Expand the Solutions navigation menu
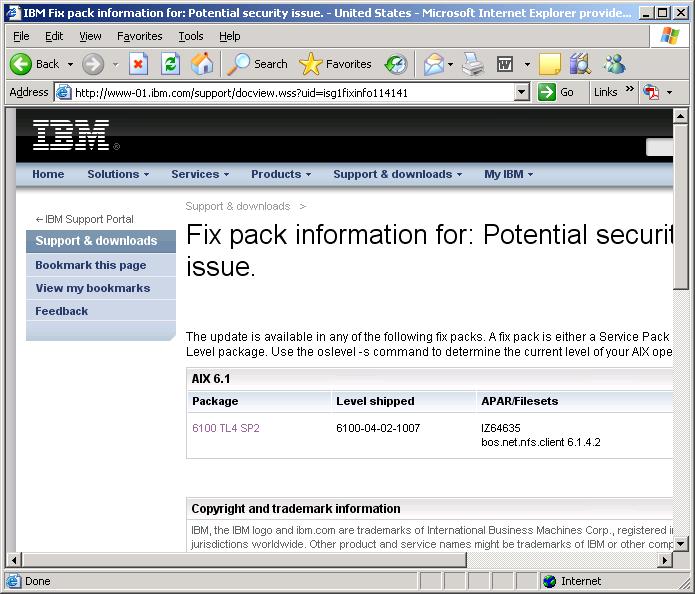This screenshot has height=594, width=695. (118, 174)
